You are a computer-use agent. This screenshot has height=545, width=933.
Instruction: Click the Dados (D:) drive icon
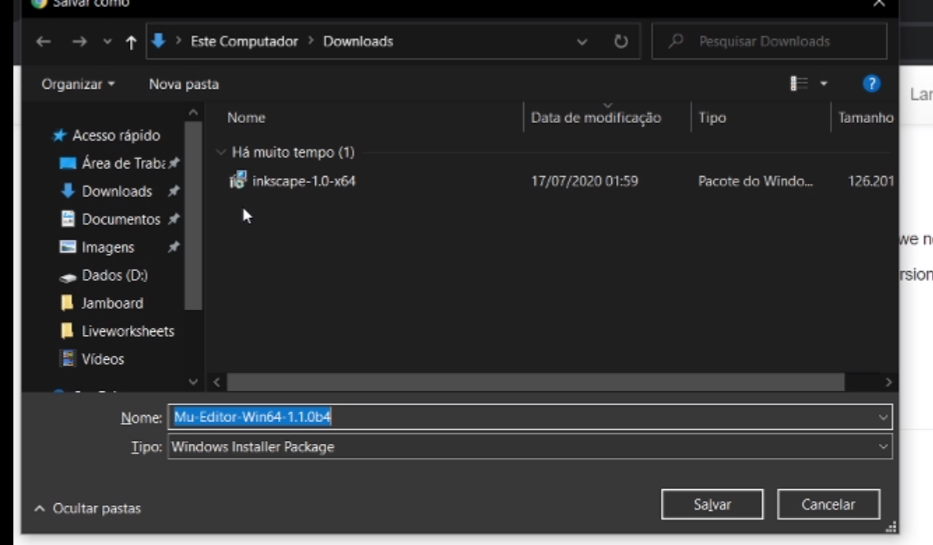68,277
